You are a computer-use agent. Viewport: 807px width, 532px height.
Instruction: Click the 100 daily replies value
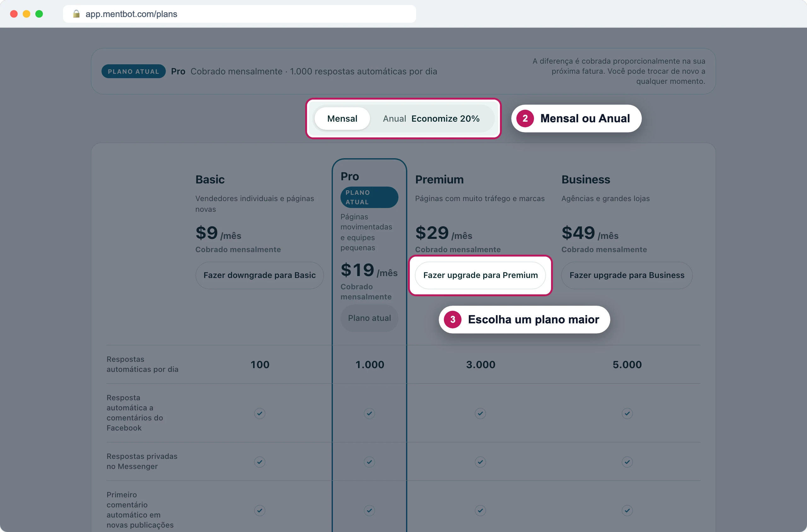260,364
